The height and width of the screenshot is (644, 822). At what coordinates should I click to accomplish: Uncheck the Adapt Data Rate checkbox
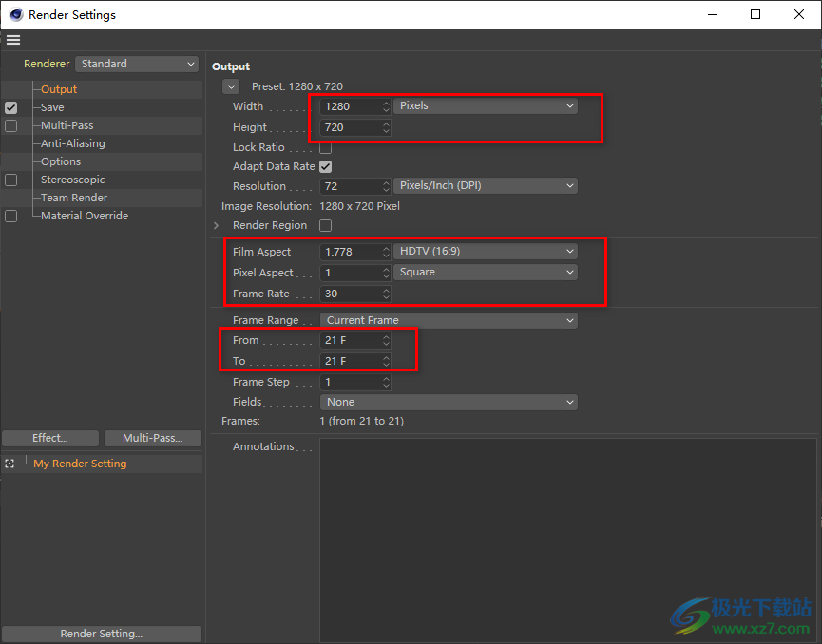click(x=326, y=166)
